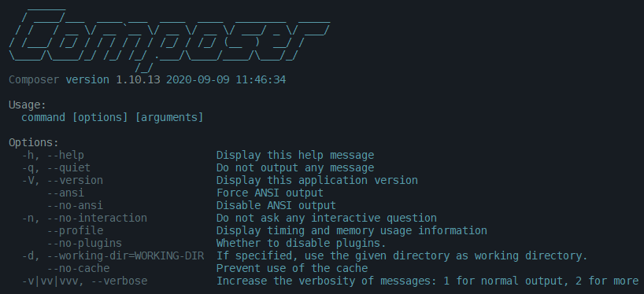
Task: Click the Options: section heading
Action: coord(34,143)
